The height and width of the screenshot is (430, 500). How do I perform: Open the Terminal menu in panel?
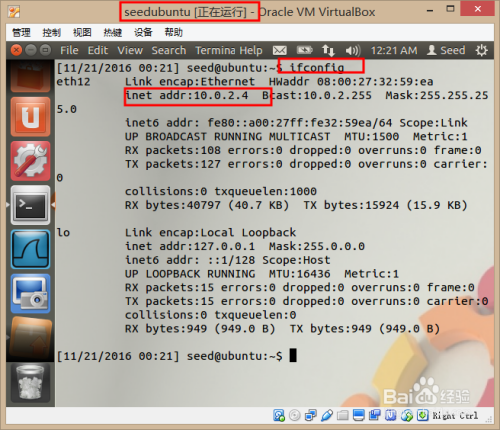point(215,50)
